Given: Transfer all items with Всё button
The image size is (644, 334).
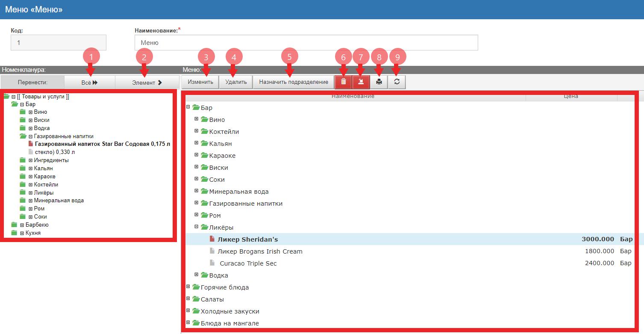Looking at the screenshot, I should 89,83.
